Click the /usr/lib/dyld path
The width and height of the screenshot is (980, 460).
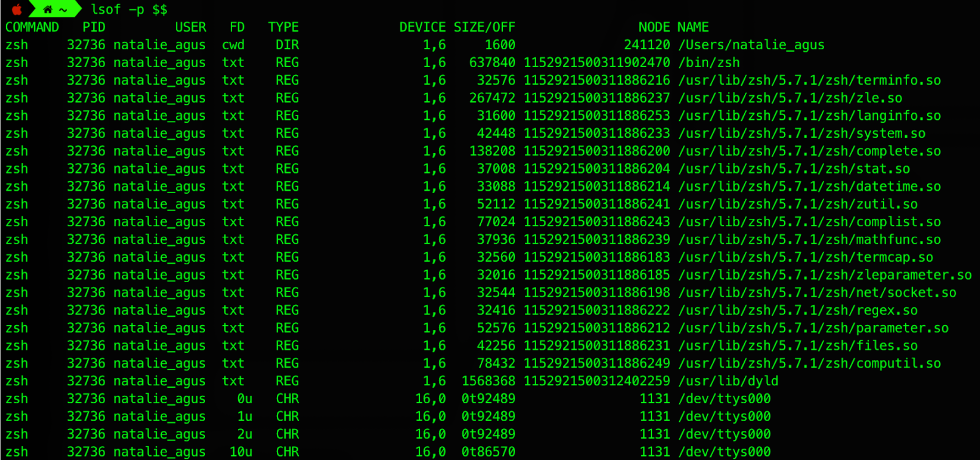point(728,381)
